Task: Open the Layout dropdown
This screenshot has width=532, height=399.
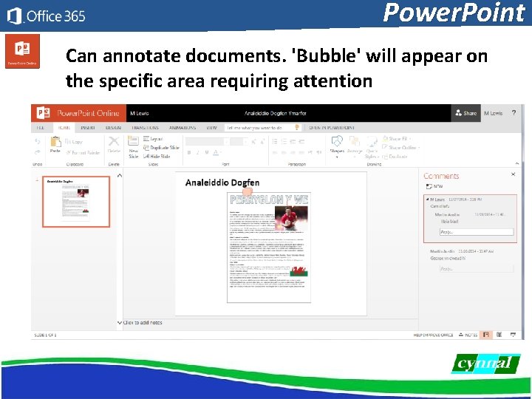Action: point(154,139)
